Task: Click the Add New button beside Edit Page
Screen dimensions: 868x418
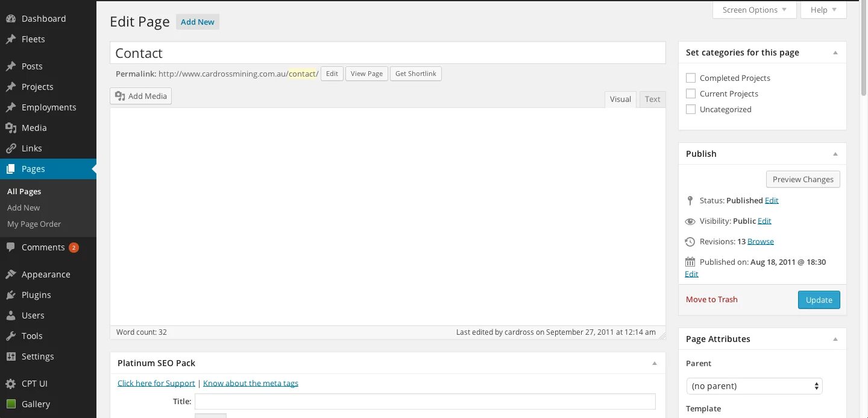Action: click(x=198, y=22)
